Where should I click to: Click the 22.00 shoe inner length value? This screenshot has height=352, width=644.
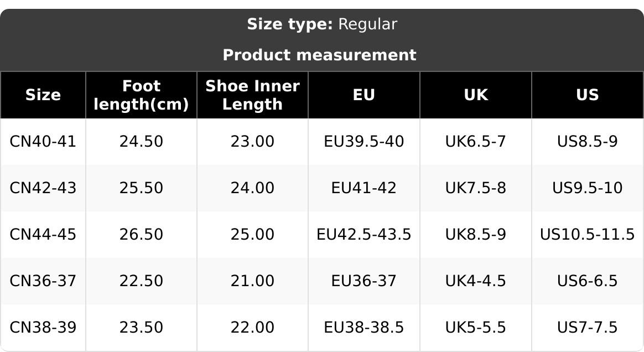tap(252, 328)
